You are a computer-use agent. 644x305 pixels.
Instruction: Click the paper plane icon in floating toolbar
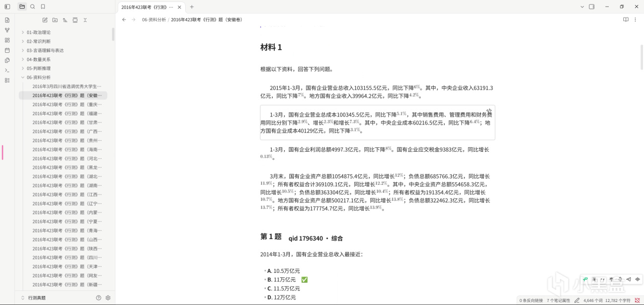629,279
